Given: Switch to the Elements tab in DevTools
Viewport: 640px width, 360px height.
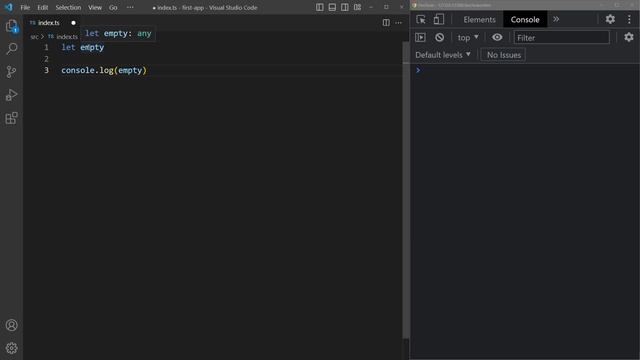Looking at the screenshot, I should pos(479,20).
